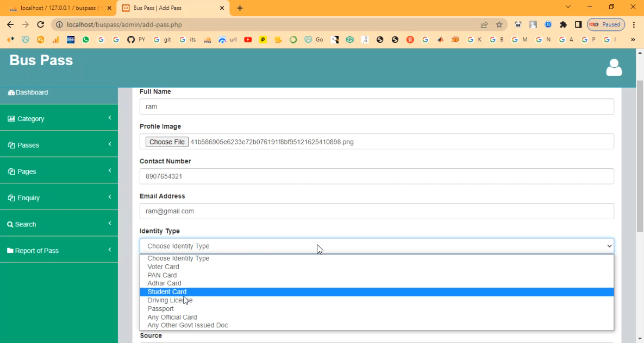Choose Passport in the identity dropdown
644x343 pixels.
click(160, 309)
